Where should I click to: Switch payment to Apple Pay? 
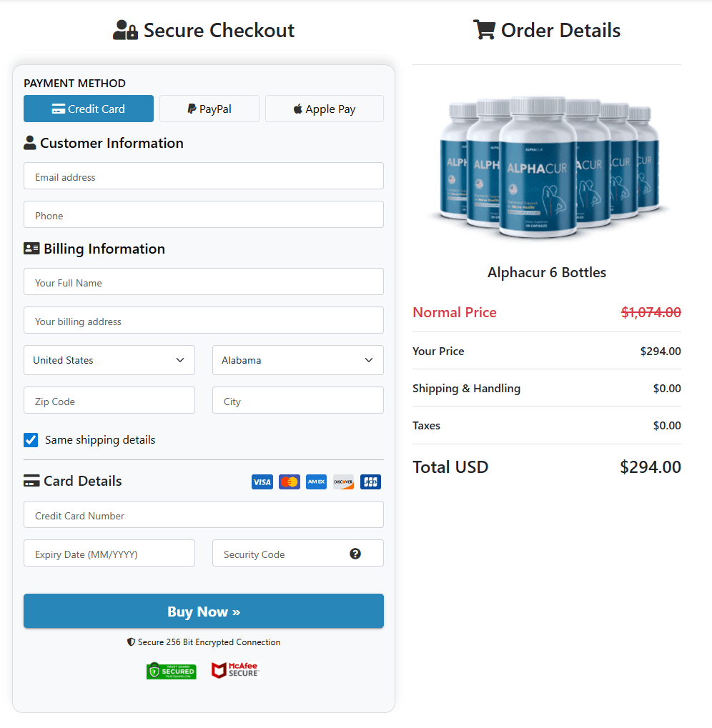pyautogui.click(x=324, y=109)
